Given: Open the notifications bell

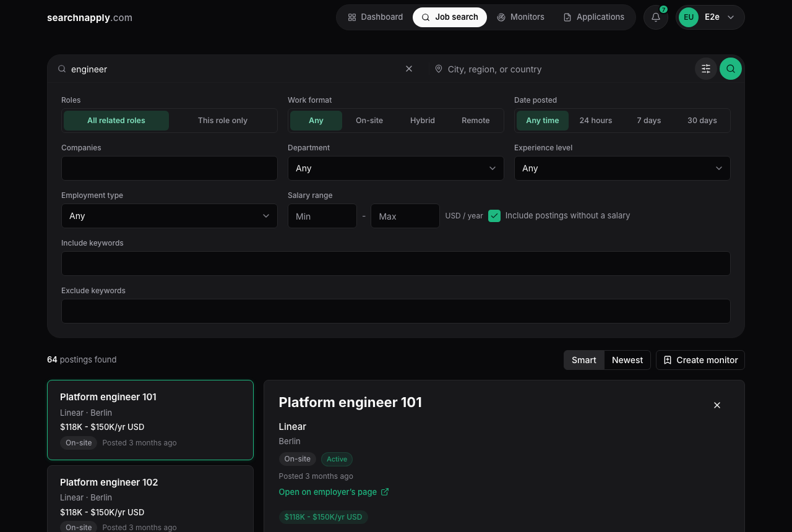Looking at the screenshot, I should [656, 17].
